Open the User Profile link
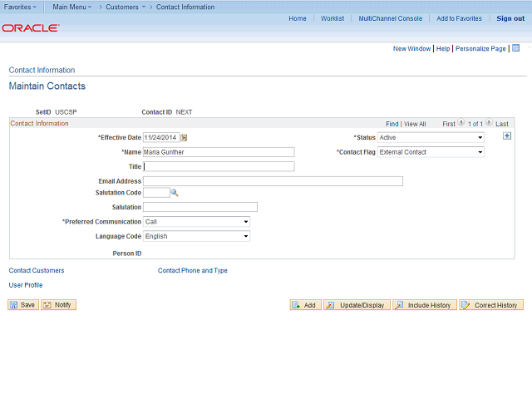 click(x=26, y=285)
